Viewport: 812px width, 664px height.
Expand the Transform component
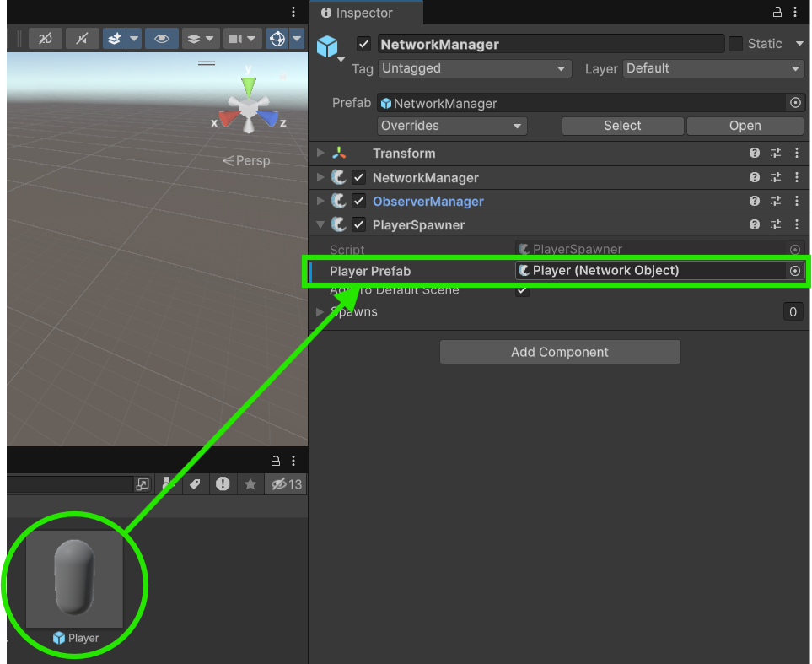[x=320, y=153]
